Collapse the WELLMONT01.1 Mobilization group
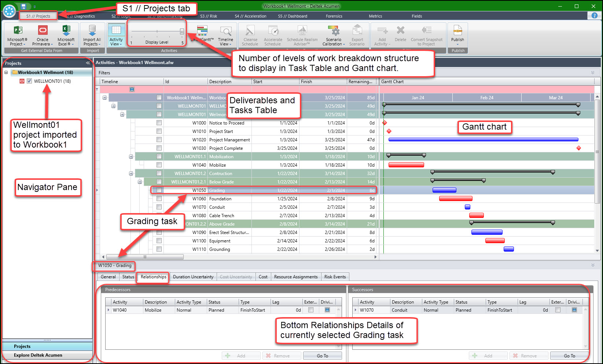Viewport: 603px width, 364px height. click(x=131, y=157)
